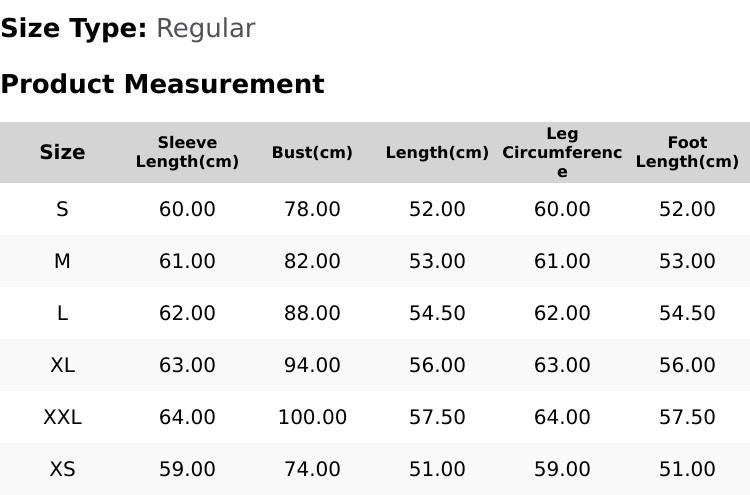Viewport: 750px width, 495px height.
Task: Select the 100.00 bust value for XXL
Action: pyautogui.click(x=312, y=417)
